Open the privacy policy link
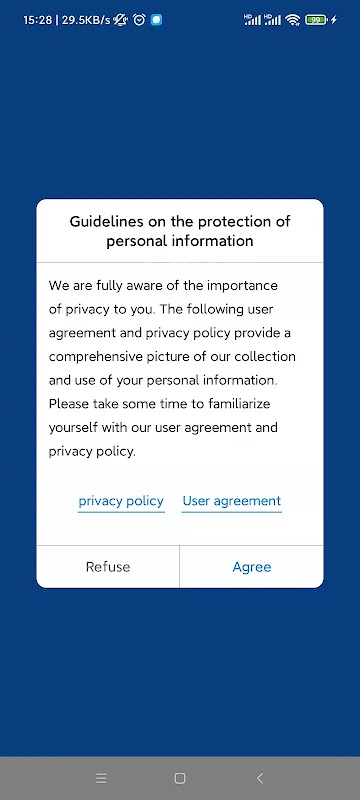The height and width of the screenshot is (800, 360). click(x=121, y=501)
